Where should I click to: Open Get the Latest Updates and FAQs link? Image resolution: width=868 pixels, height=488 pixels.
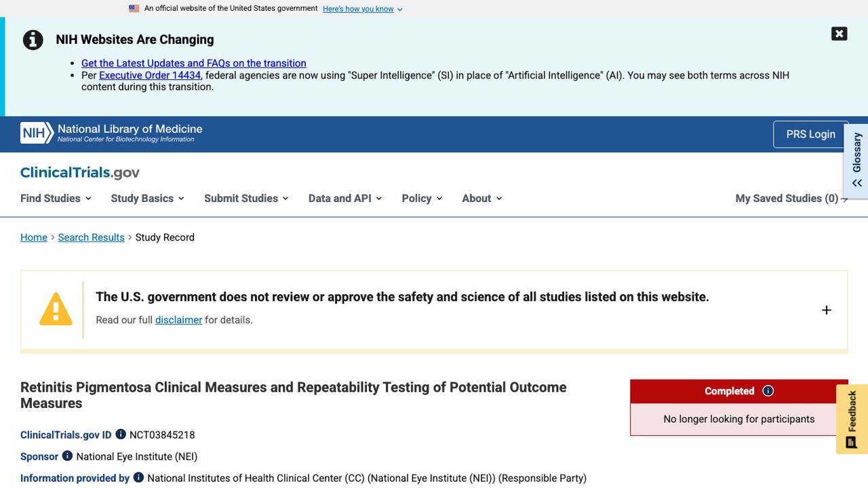194,63
